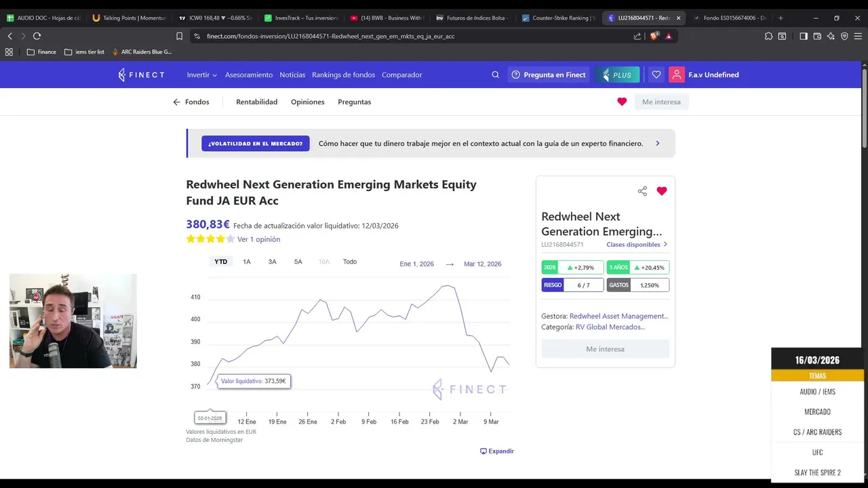Click the share icon on fund card
868x488 pixels.
pos(642,191)
